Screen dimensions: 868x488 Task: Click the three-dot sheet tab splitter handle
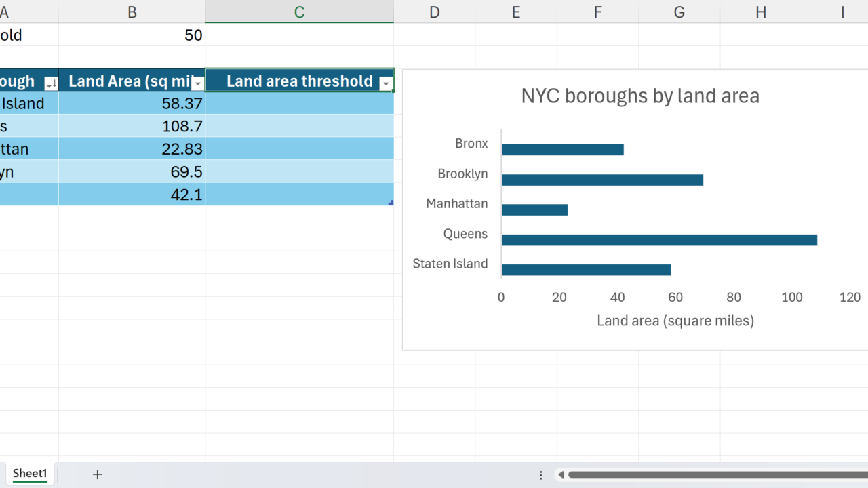[540, 474]
